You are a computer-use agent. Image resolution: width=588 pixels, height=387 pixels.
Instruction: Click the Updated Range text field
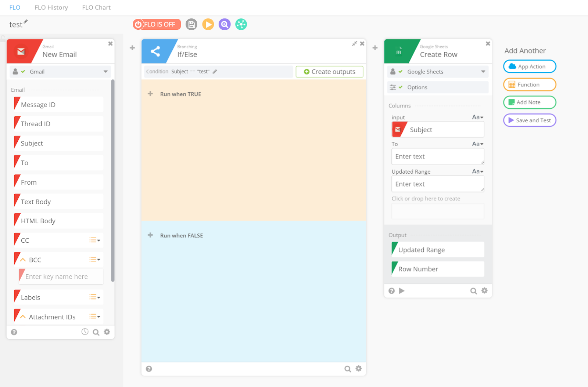pyautogui.click(x=438, y=184)
